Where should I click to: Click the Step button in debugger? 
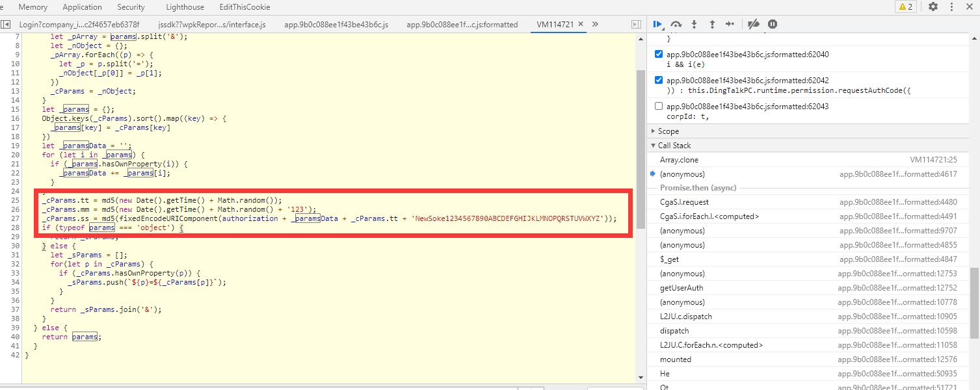(x=730, y=24)
